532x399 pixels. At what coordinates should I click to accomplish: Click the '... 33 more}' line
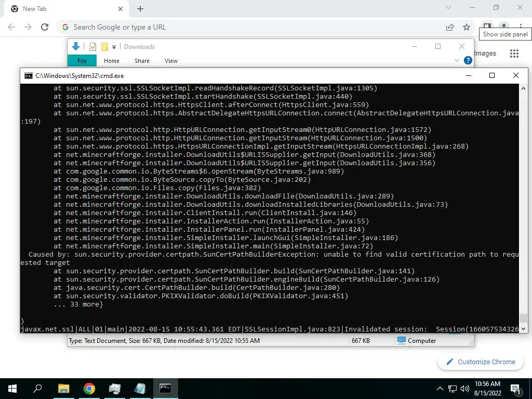coord(78,304)
